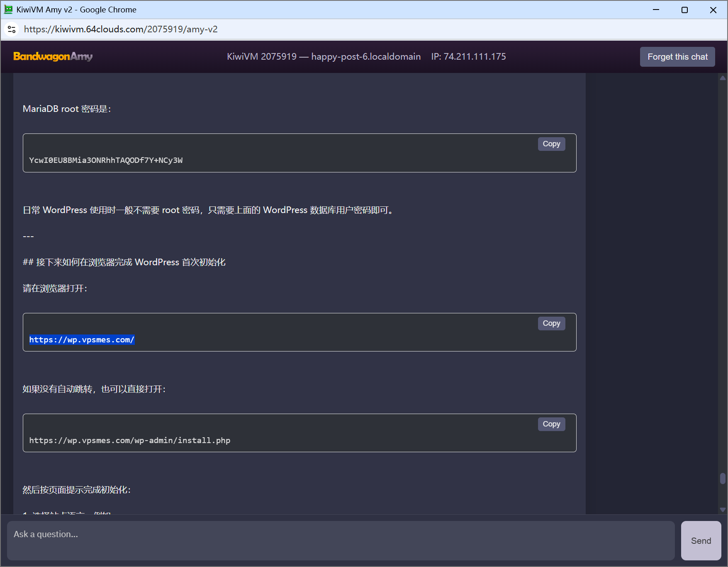
Task: Click the KiwiVM favicon in the title bar
Action: 8,10
